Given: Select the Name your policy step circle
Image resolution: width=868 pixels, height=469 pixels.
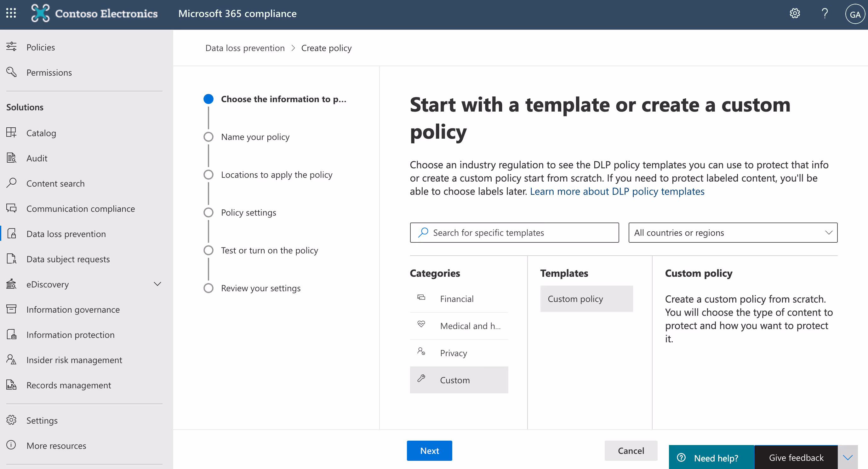Looking at the screenshot, I should click(208, 137).
